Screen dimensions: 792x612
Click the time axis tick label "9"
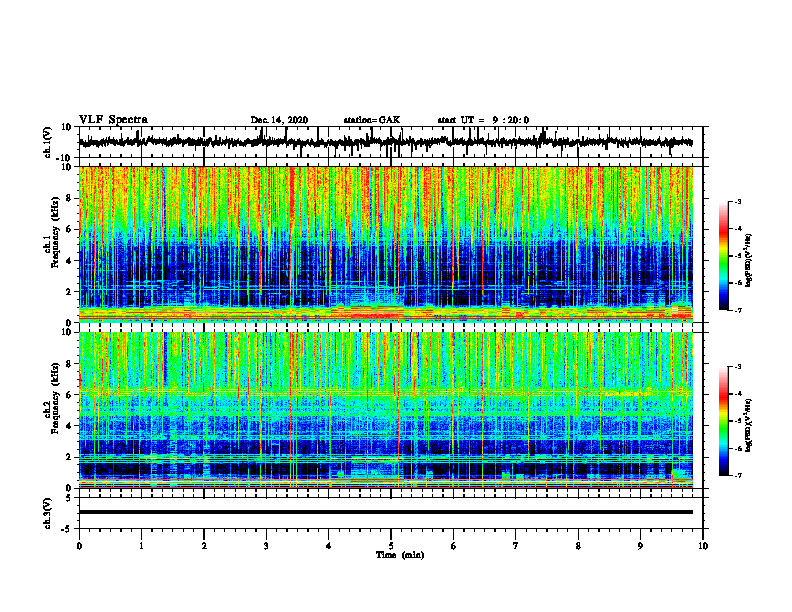pos(640,546)
